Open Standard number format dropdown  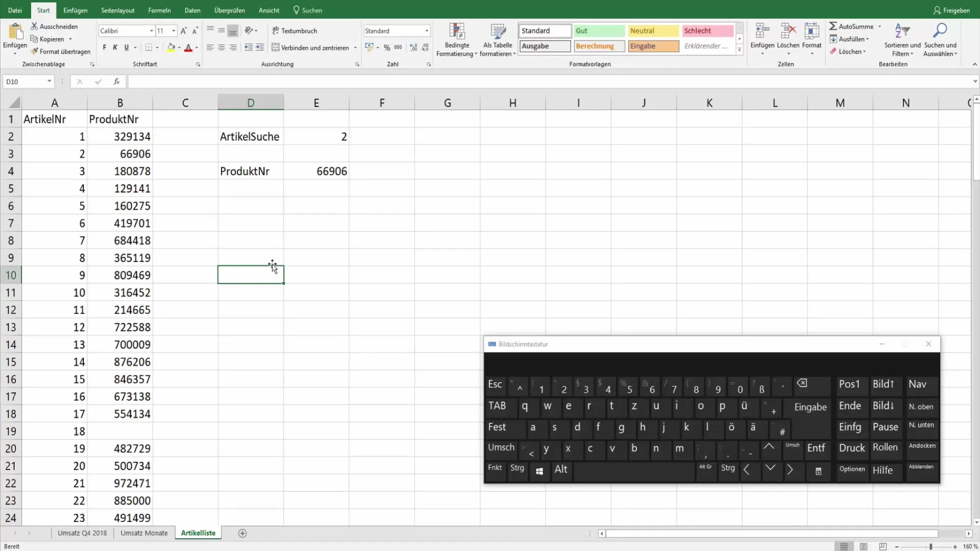click(427, 31)
